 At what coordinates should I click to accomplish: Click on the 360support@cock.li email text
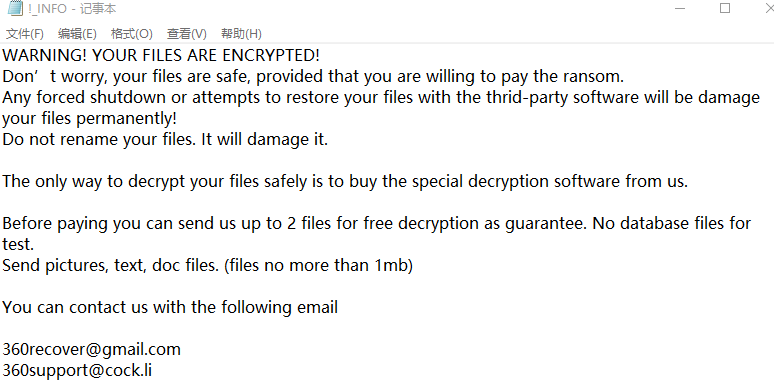pos(77,370)
